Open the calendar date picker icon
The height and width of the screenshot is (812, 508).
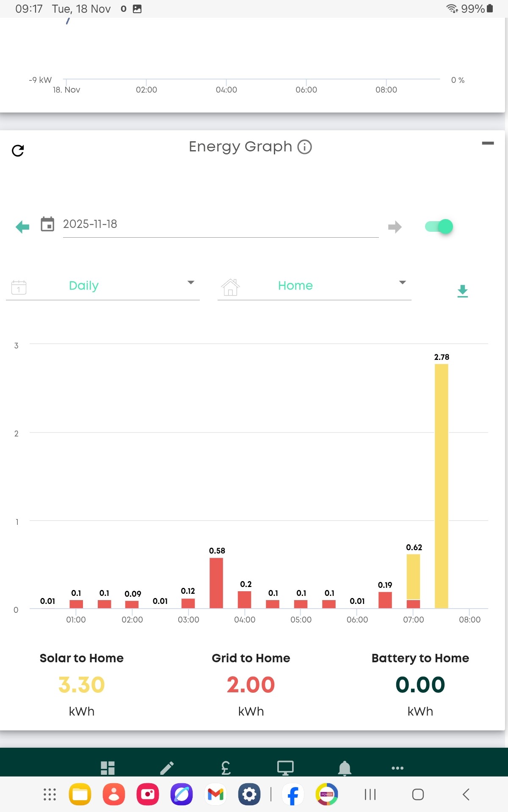pos(47,224)
